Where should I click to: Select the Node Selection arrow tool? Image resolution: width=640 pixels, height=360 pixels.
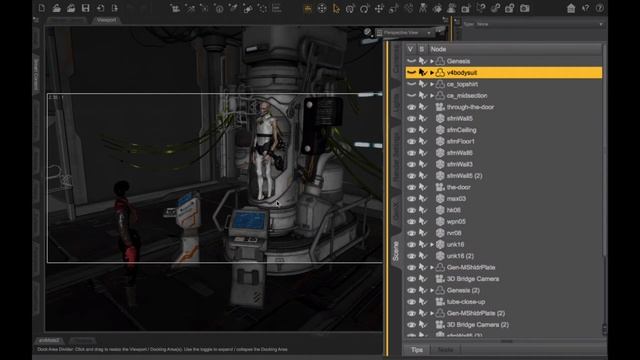336,8
